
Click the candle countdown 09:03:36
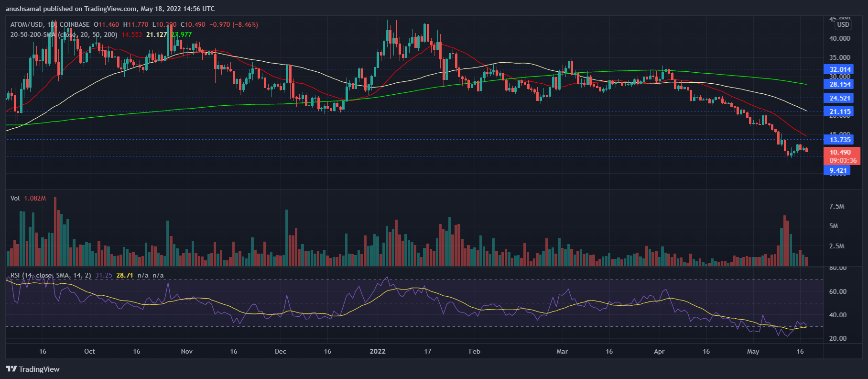tap(843, 160)
